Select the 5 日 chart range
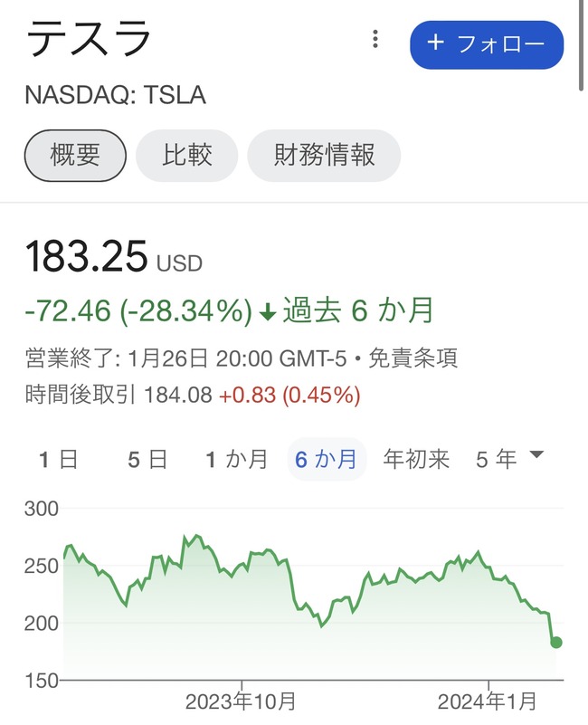This screenshot has height=725, width=588. tap(147, 460)
